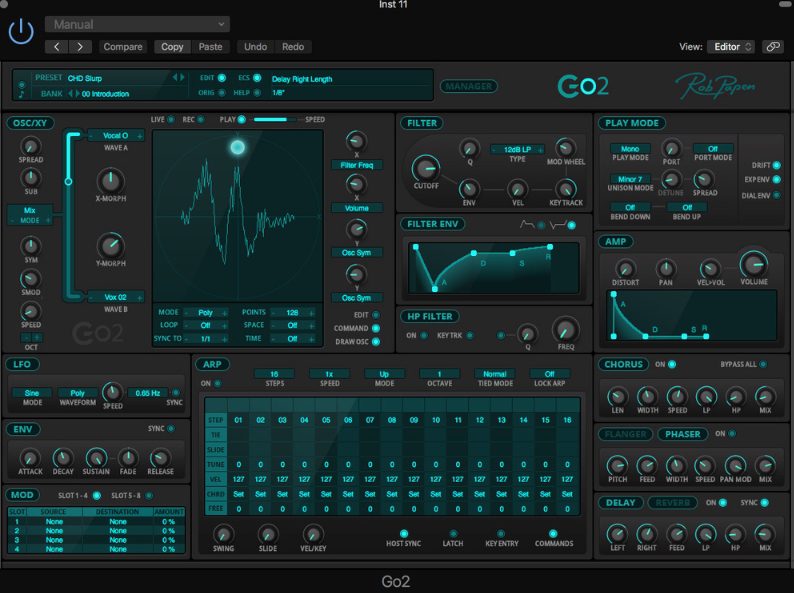Click the chorus Width knob
This screenshot has height=593, width=794.
[647, 397]
